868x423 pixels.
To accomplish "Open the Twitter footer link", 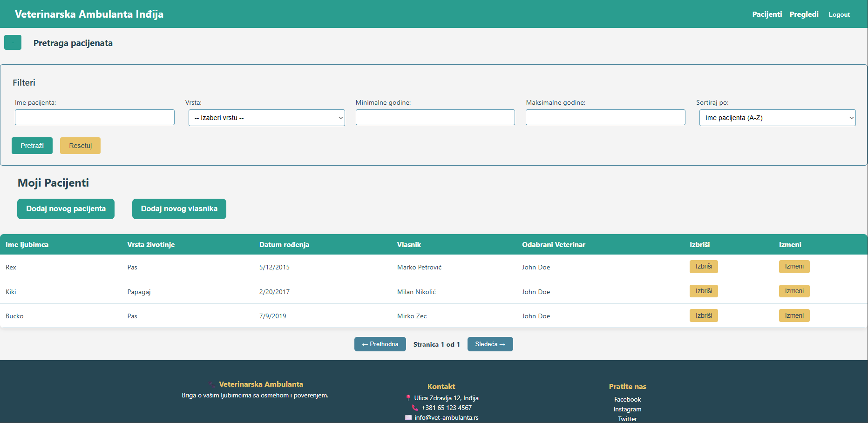I will pos(627,419).
